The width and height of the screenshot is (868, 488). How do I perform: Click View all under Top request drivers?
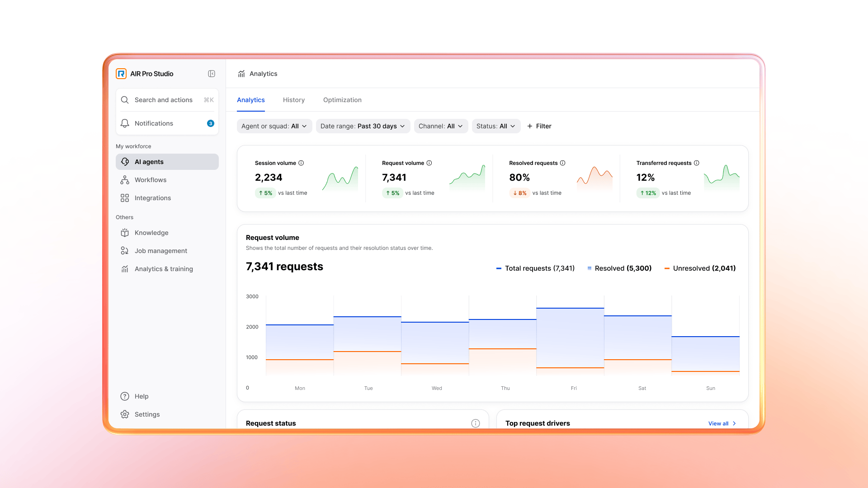pos(721,423)
